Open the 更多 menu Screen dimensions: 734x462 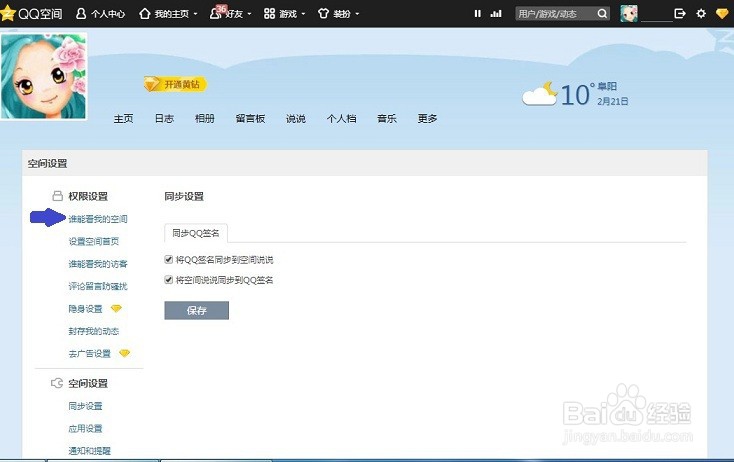tap(427, 119)
